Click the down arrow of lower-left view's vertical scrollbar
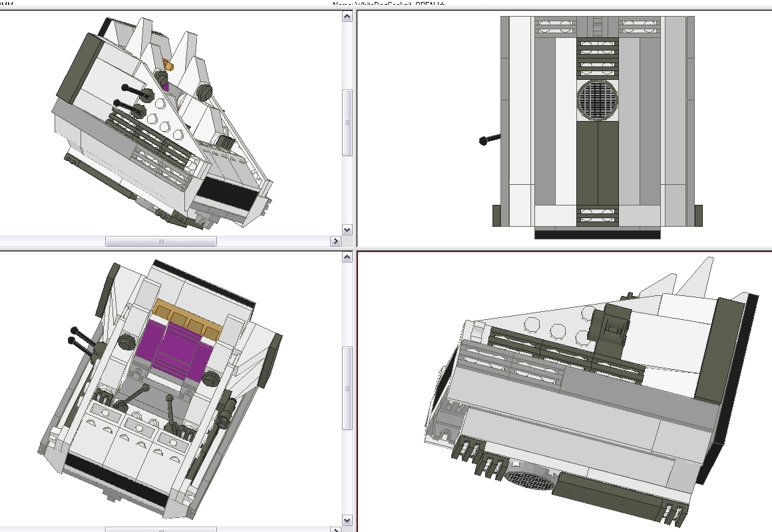 [347, 520]
